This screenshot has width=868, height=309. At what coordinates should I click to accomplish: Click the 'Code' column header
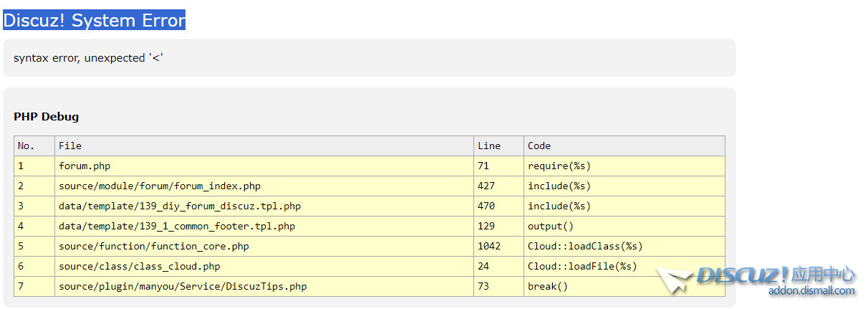coord(625,146)
